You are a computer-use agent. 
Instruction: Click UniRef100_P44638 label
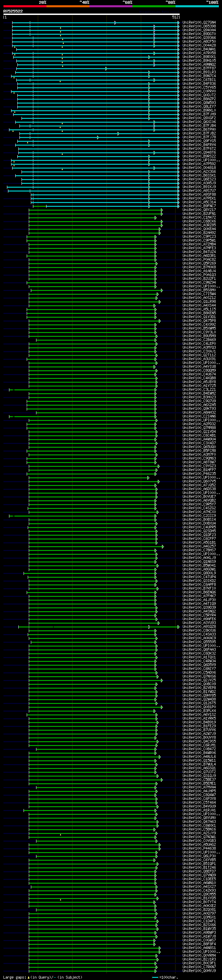[x=199, y=848]
